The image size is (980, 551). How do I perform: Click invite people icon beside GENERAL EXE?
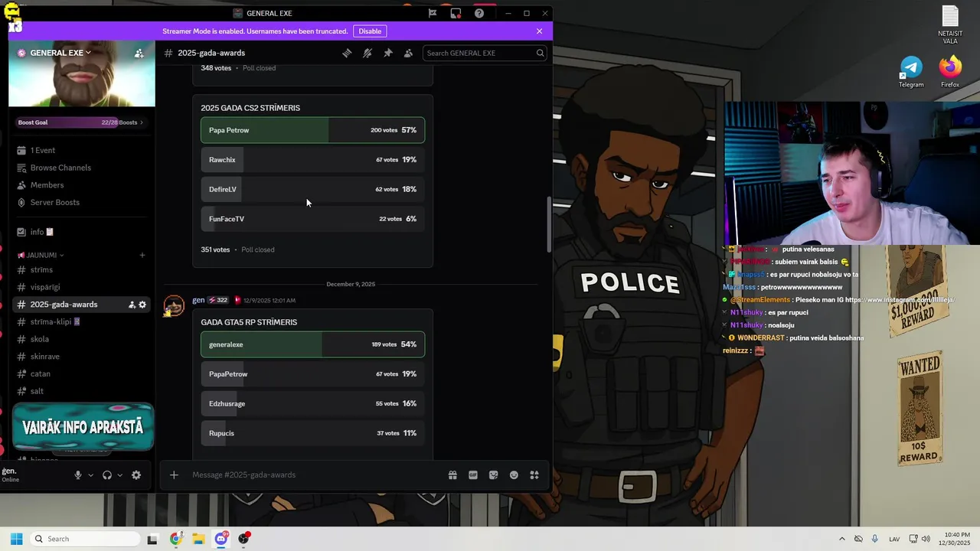tap(139, 53)
